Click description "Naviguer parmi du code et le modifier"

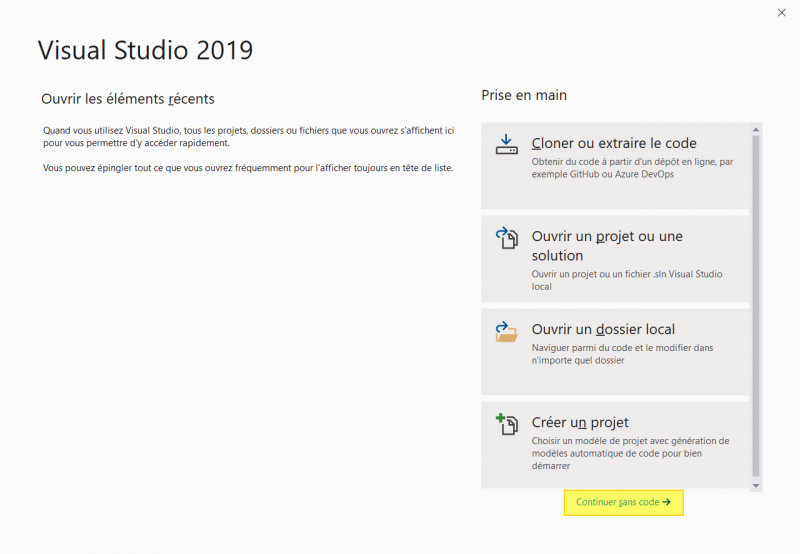click(622, 354)
